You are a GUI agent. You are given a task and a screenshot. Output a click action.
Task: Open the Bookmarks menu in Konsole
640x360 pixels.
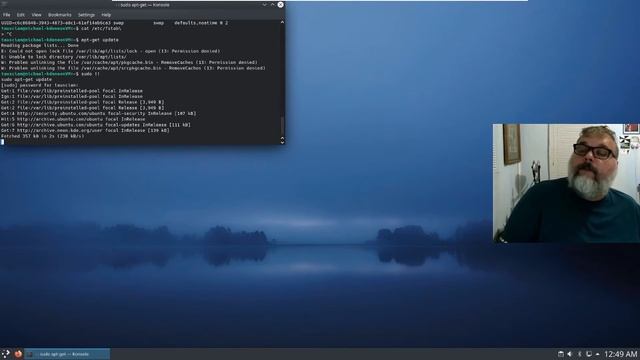tap(60, 15)
